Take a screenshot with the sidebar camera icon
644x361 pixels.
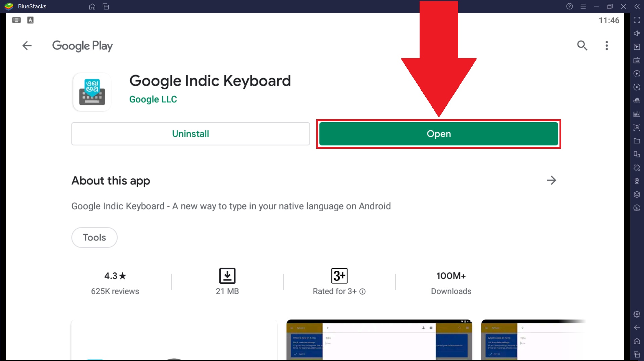637,127
